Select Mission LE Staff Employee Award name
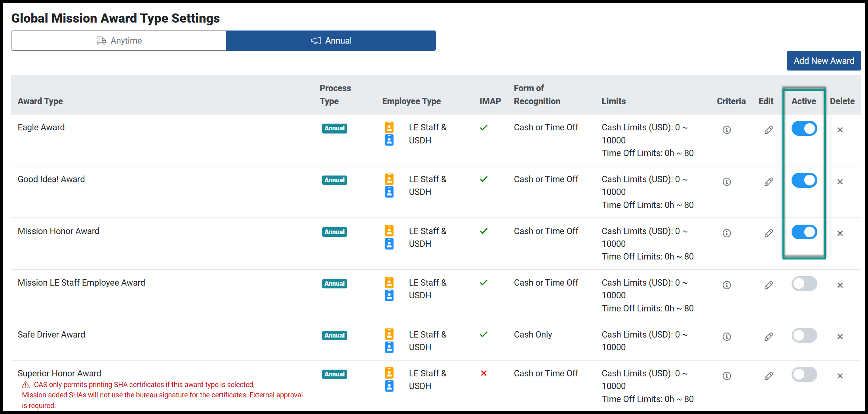This screenshot has height=414, width=868. (81, 283)
